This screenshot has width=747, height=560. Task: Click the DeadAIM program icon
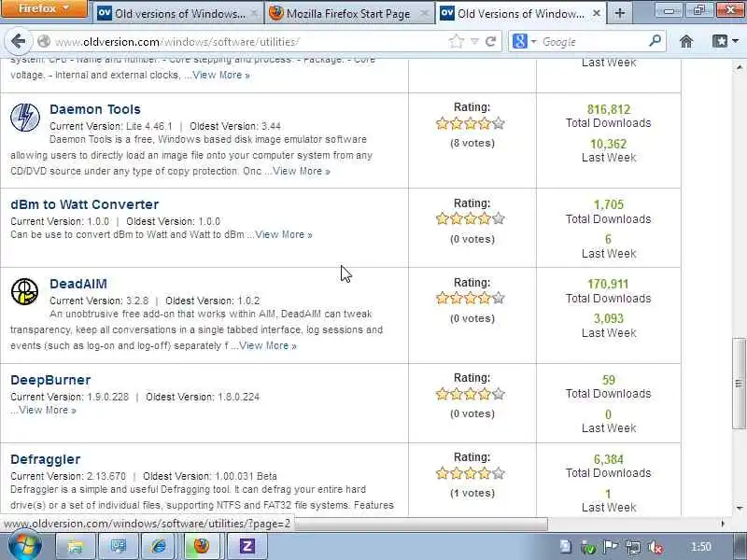(25, 291)
